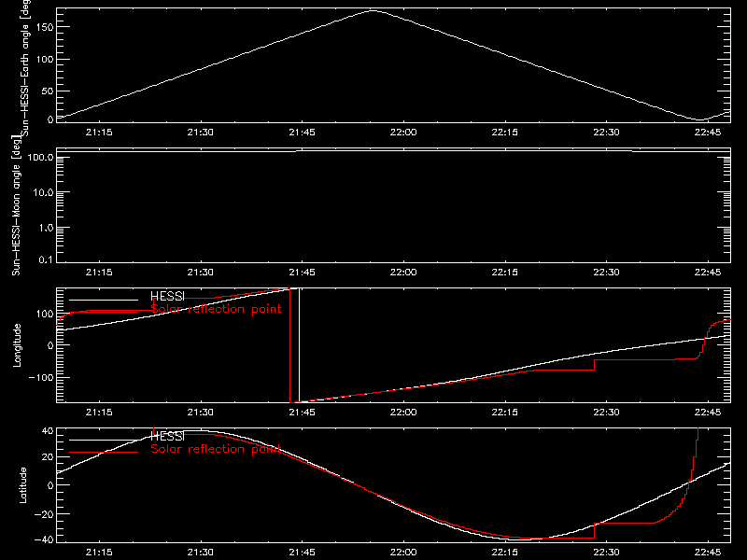Click 22:00 time label under Moon angle plot
This screenshot has height=560, width=747.
pyautogui.click(x=403, y=273)
